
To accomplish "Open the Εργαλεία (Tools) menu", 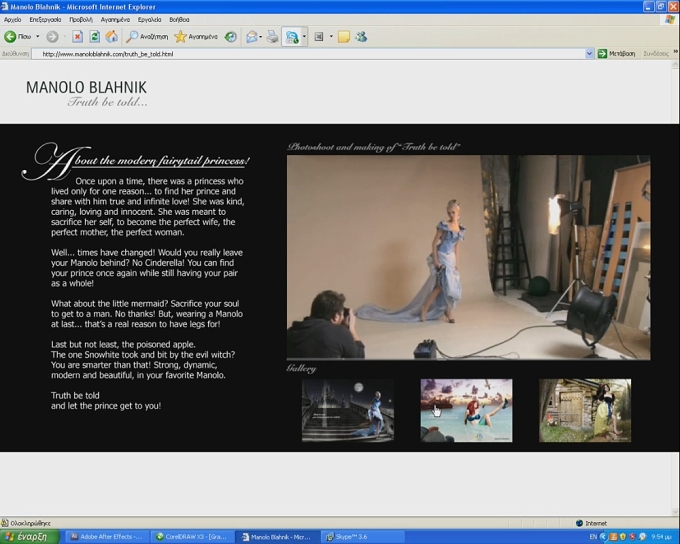I will tap(150, 20).
